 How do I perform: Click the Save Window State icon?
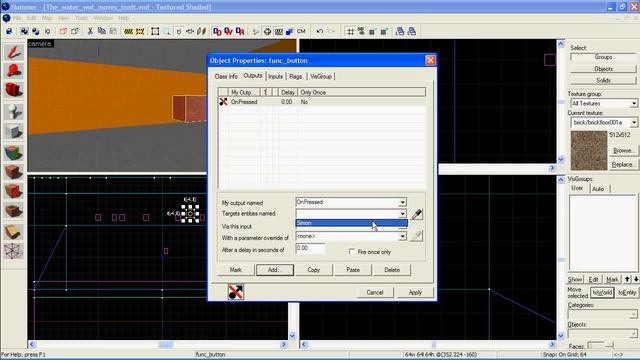[x=411, y=31]
